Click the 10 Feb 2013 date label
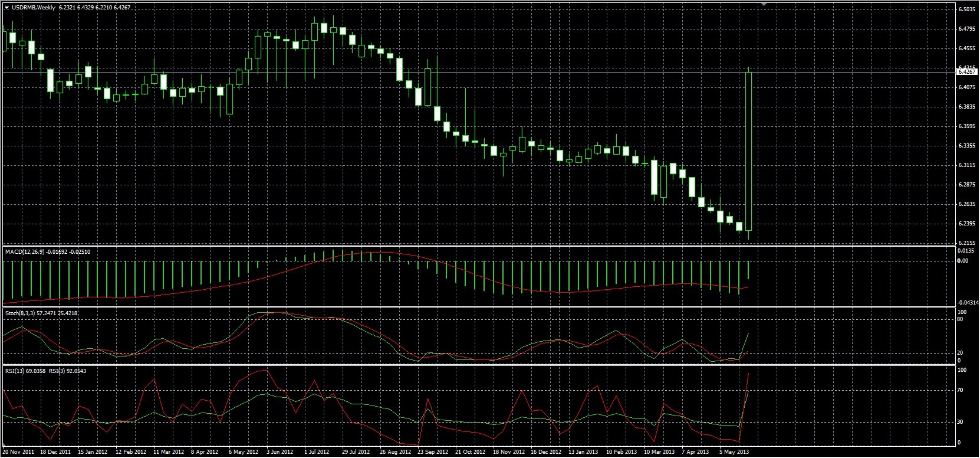This screenshot has height=458, width=980. tap(621, 452)
